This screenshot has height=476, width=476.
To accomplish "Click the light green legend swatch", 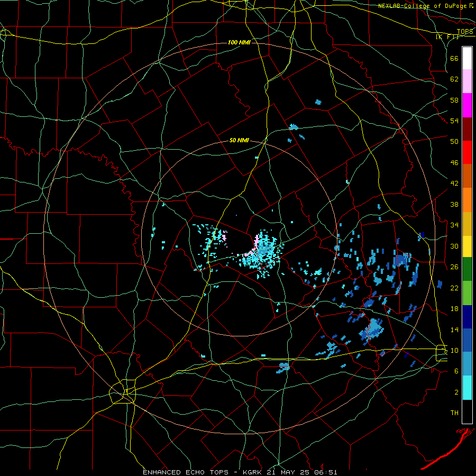I will [x=467, y=293].
